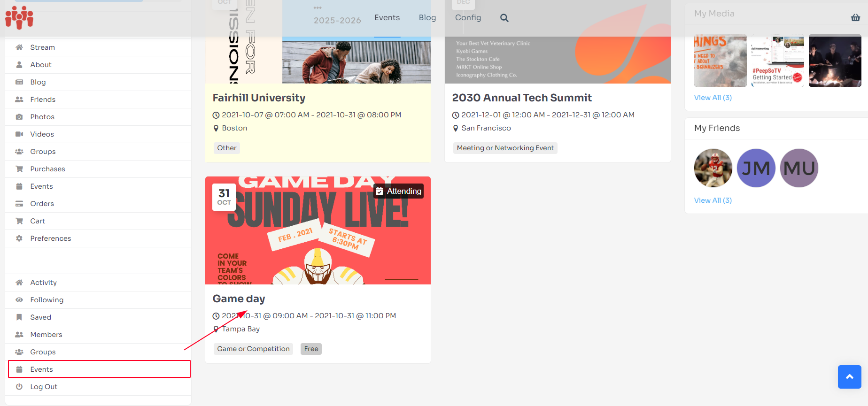Image resolution: width=868 pixels, height=406 pixels.
Task: Select Config in the top navigation
Action: [x=468, y=18]
